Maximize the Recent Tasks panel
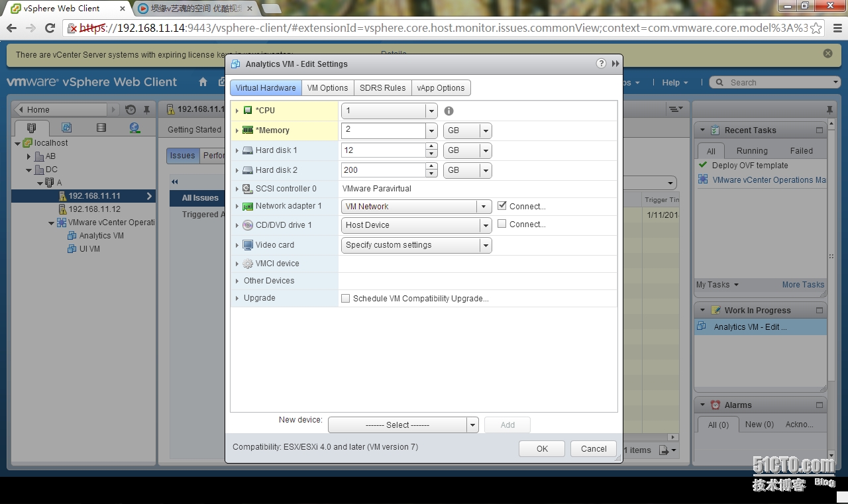848x504 pixels. [x=820, y=130]
